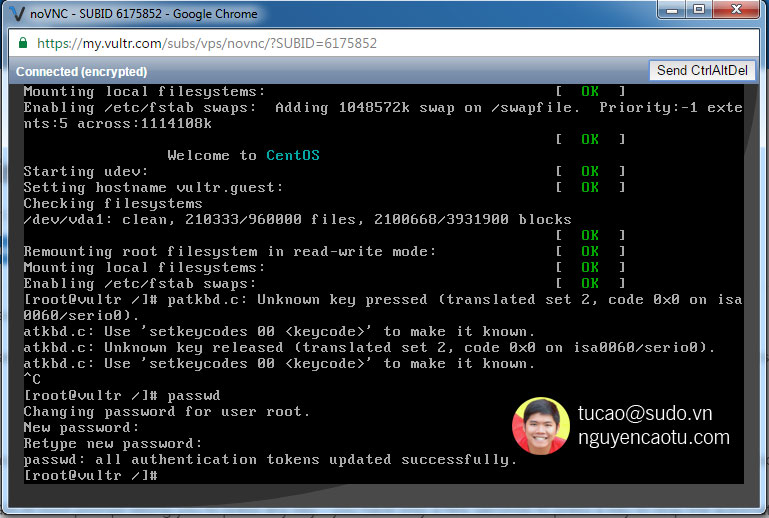
Task: Click the last [root@vultr /]# prompt line
Action: [91, 475]
